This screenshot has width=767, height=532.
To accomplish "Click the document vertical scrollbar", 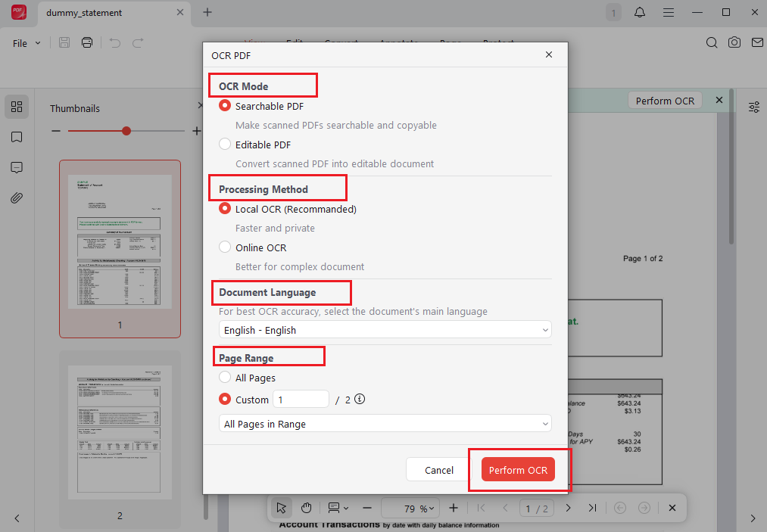I will [731, 166].
